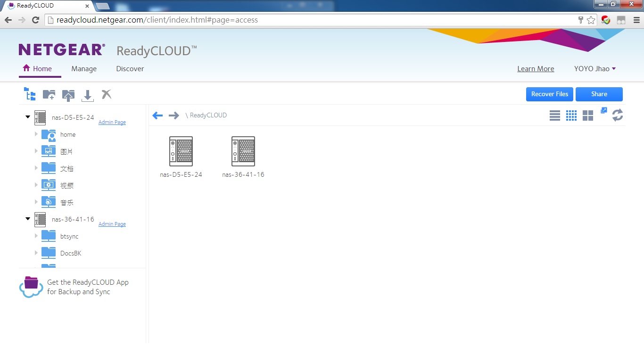
Task: Select the btsync folder icon
Action: [49, 236]
